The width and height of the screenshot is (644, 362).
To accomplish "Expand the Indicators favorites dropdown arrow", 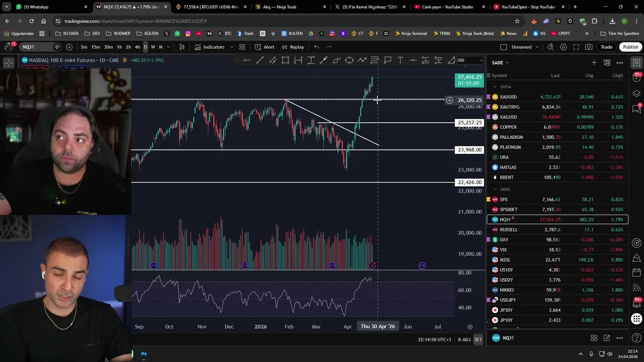I will point(231,47).
